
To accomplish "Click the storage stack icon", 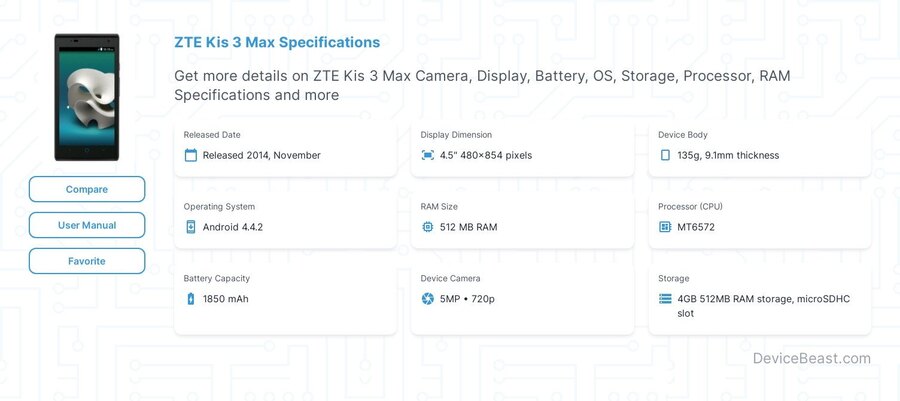I will tap(665, 298).
